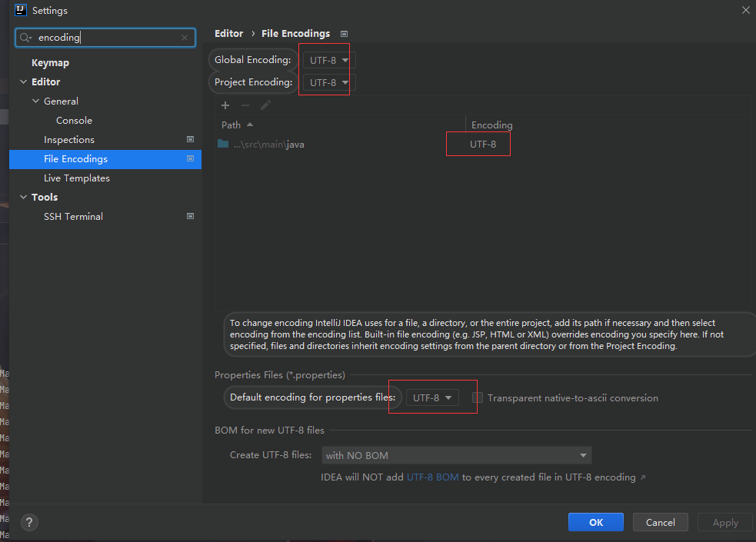Select SSH Terminal settings page
Image resolution: width=756 pixels, height=542 pixels.
click(73, 217)
